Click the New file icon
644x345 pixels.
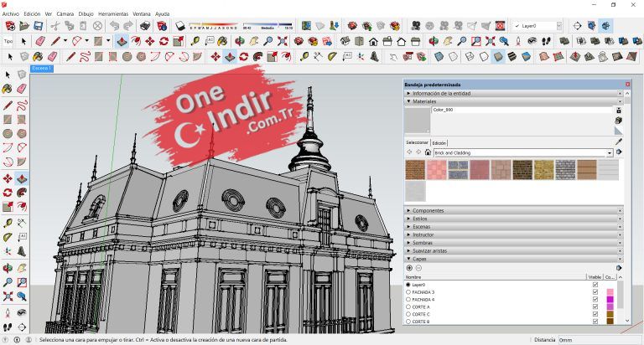coord(10,26)
